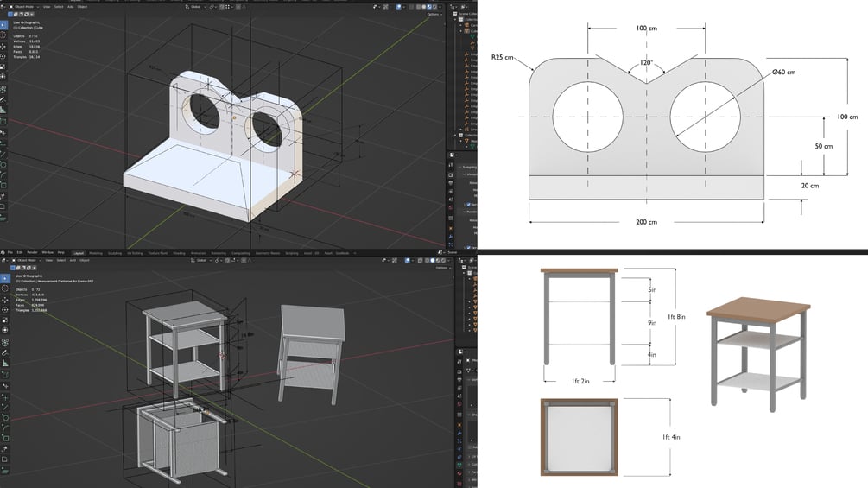Switch to the Modeling workspace tab
This screenshot has width=868, height=488.
[96, 253]
